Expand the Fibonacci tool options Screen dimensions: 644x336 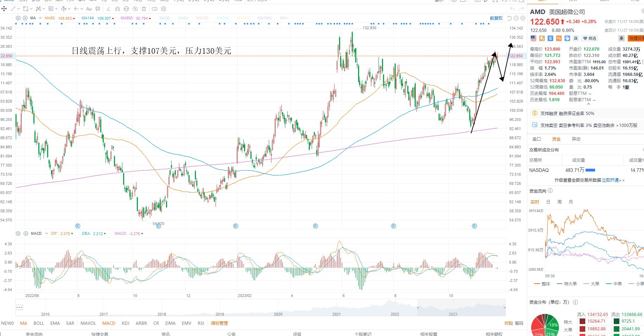(56, 9)
